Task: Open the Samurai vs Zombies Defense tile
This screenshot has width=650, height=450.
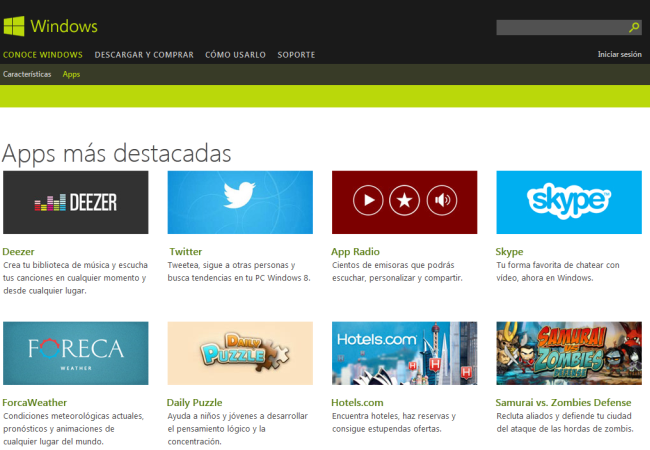Action: point(569,353)
